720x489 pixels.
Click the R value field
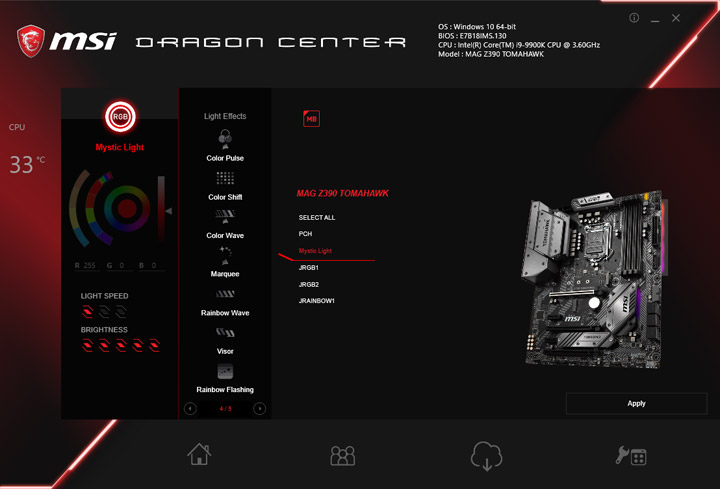point(87,266)
